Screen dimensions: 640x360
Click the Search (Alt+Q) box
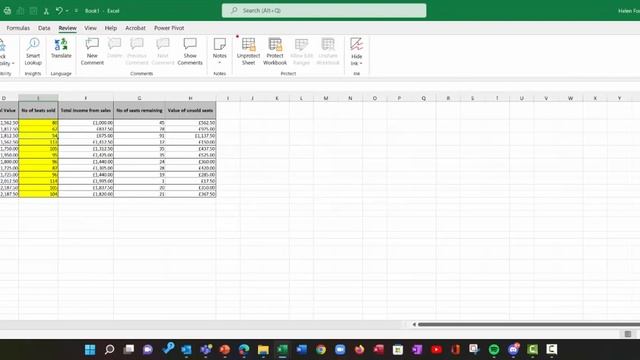point(324,11)
